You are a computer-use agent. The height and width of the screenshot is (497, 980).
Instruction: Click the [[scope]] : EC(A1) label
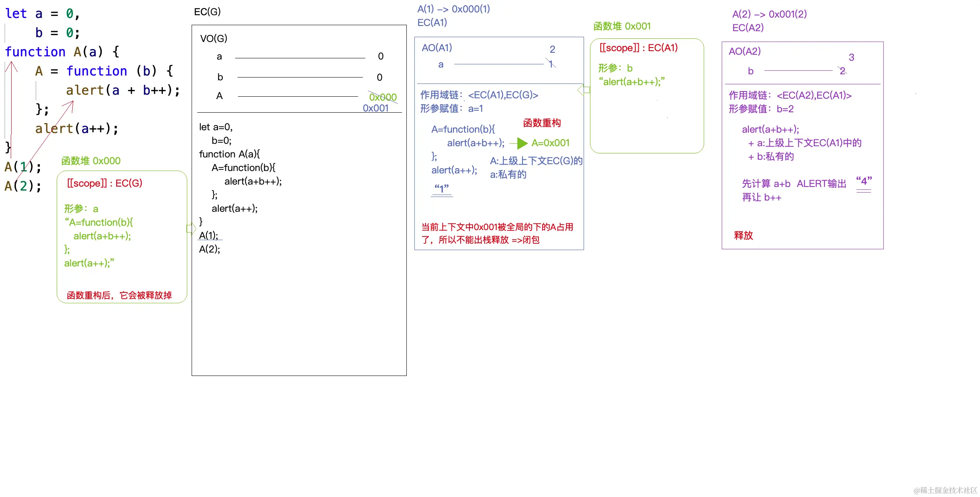638,48
